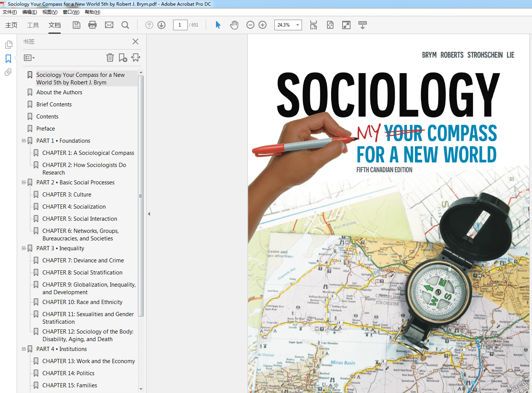This screenshot has width=532, height=393.
Task: Activate Fit One Full Page view icon
Action: click(x=330, y=25)
